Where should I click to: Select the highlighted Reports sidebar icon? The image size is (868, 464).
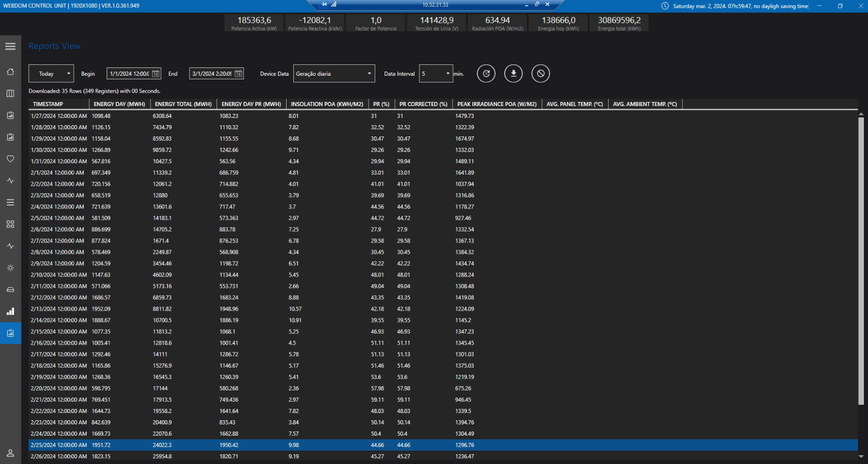tap(10, 333)
